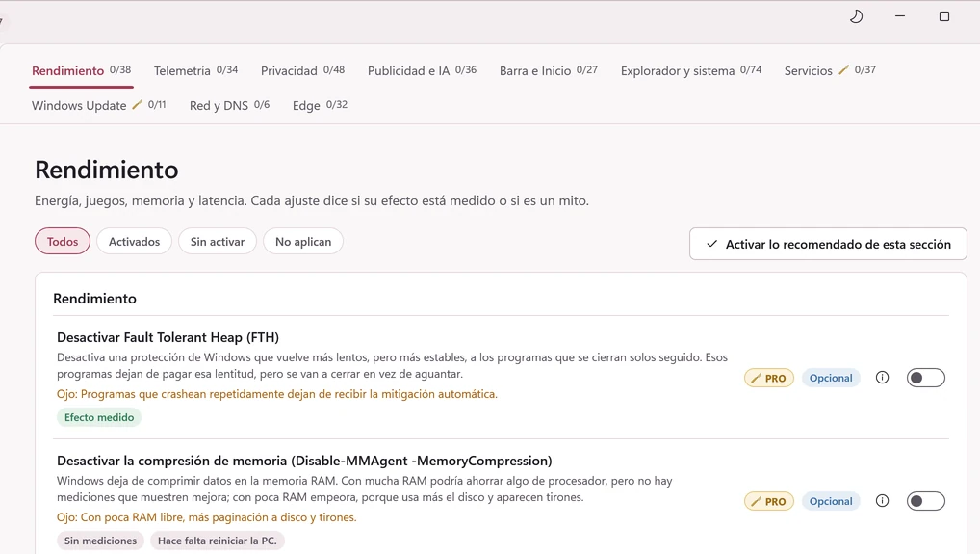Switch to the Privacidad tab

click(x=302, y=70)
